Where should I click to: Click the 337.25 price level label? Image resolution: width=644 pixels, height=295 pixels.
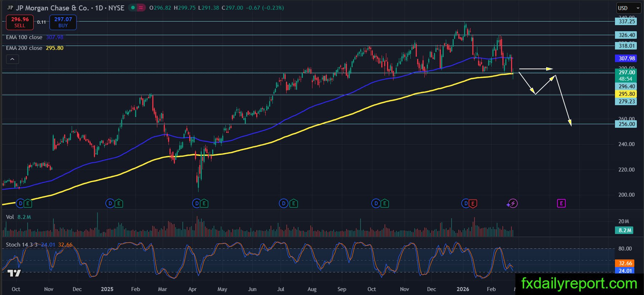(627, 22)
